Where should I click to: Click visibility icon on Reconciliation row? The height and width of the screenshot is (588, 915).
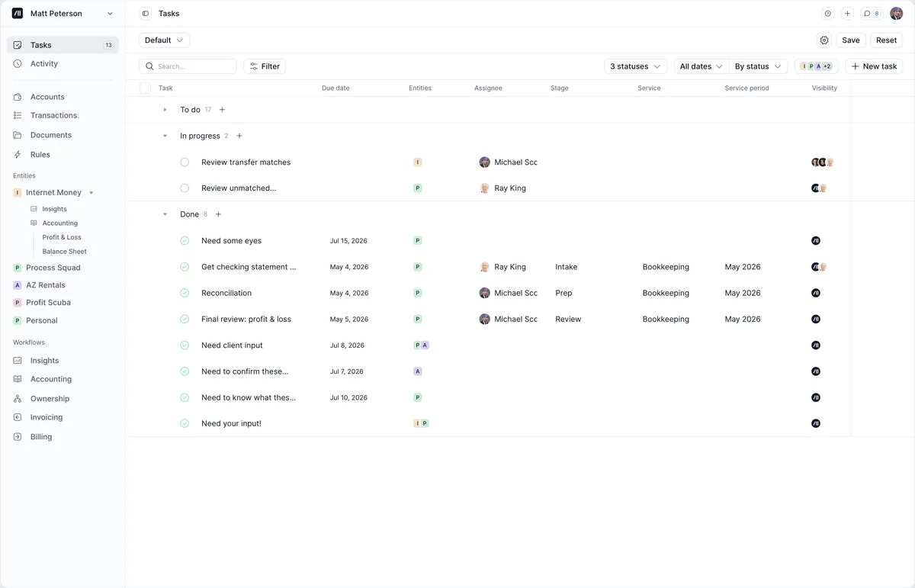[816, 293]
